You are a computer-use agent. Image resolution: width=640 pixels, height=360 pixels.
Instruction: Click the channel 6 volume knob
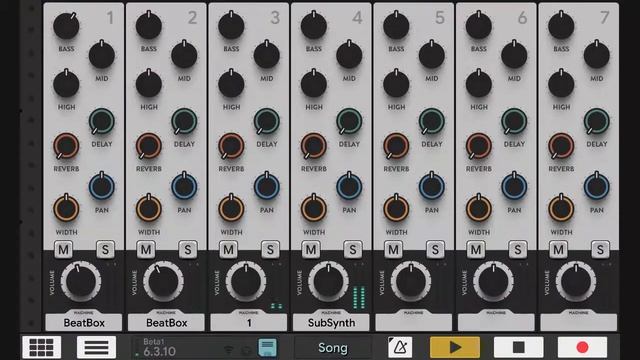493,282
